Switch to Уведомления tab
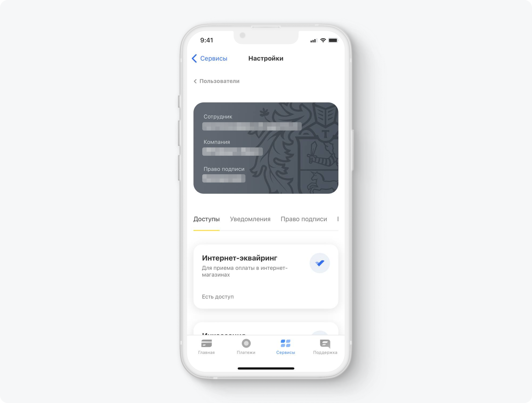 pos(251,219)
